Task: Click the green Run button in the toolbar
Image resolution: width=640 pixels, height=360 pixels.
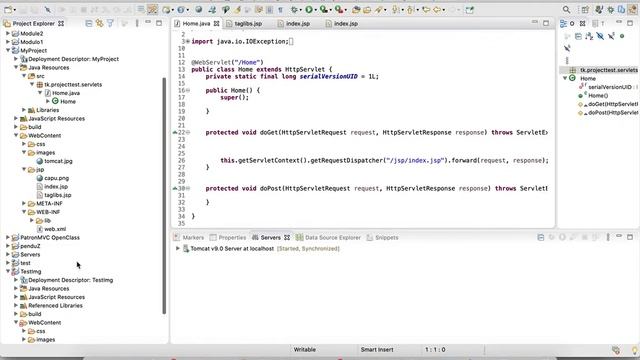Action: click(309, 9)
